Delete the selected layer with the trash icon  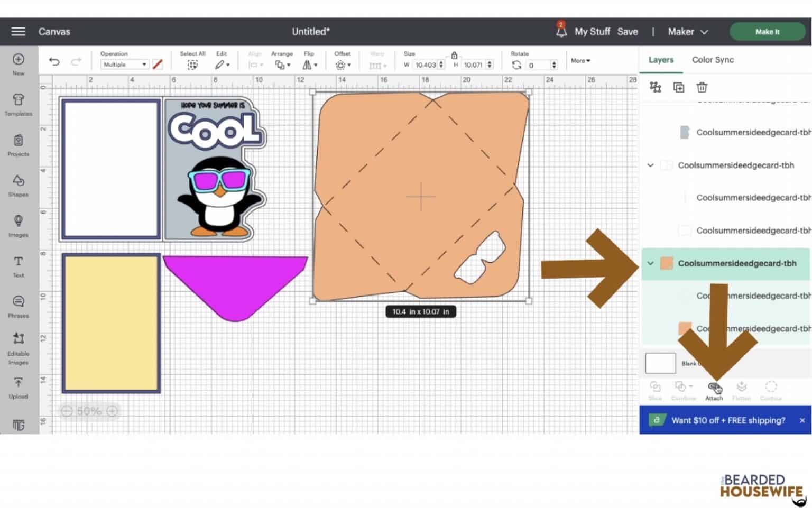(x=702, y=88)
